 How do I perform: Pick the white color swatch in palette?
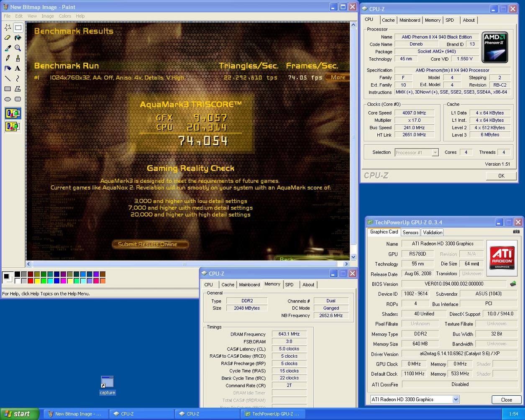(17, 281)
